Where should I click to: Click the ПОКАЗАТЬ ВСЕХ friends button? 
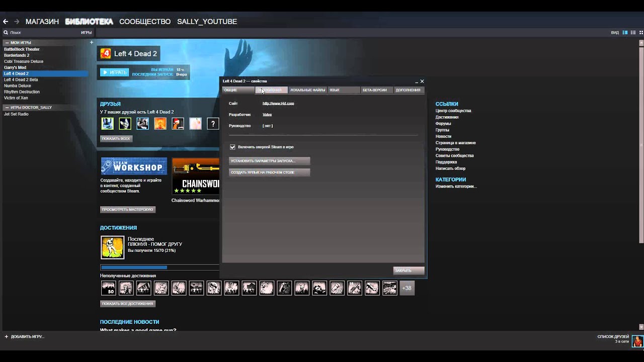116,138
